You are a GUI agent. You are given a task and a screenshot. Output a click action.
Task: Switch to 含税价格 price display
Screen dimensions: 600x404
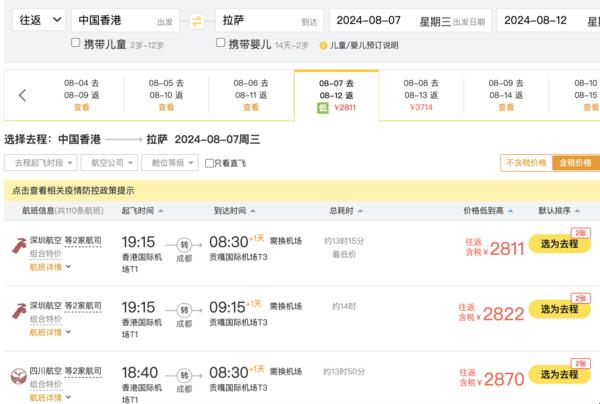[576, 163]
